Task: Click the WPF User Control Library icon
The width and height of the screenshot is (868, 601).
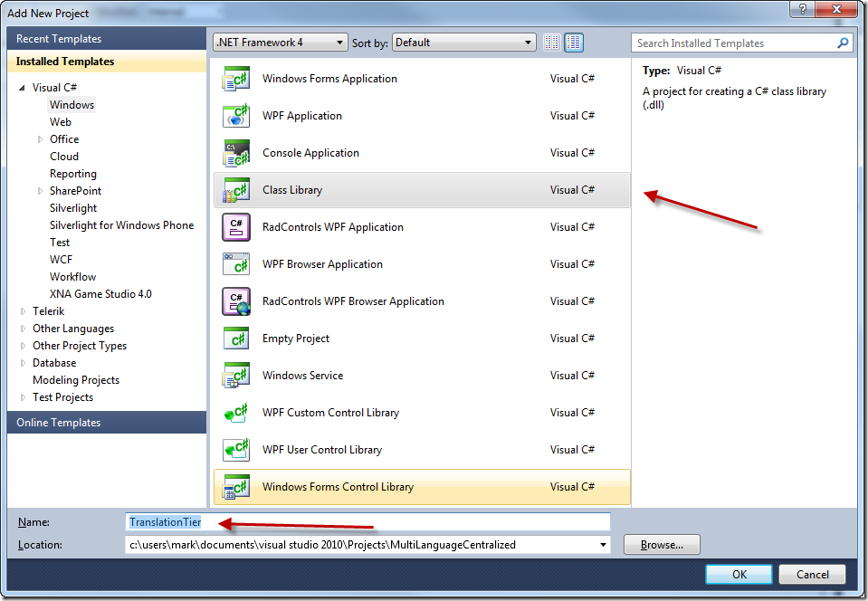Action: click(236, 449)
